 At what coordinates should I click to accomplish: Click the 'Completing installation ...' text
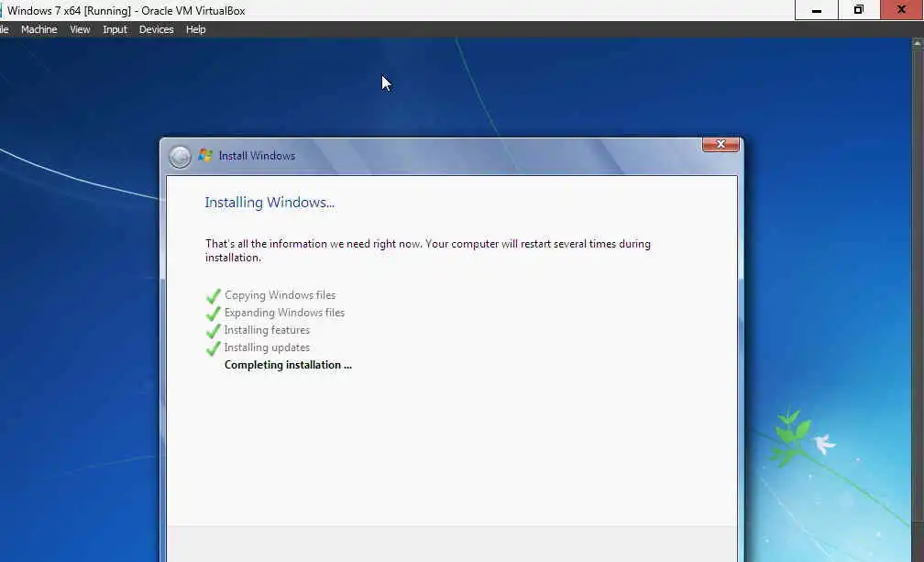[x=288, y=365]
